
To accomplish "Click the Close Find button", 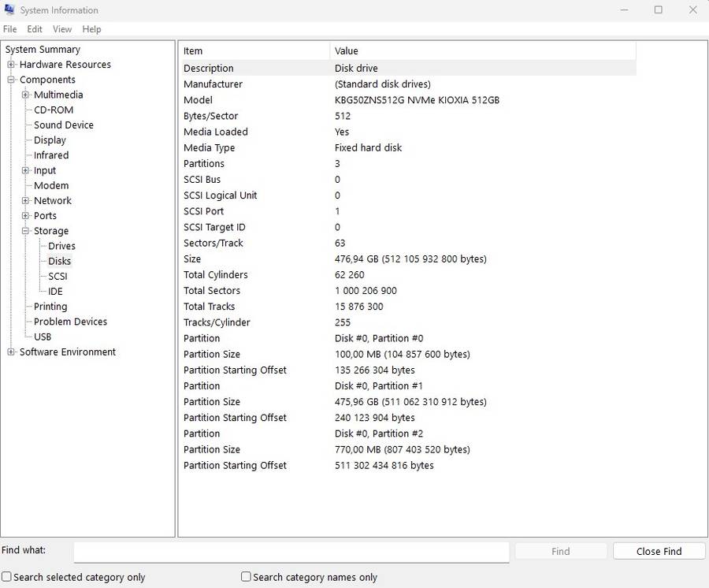I will tap(659, 551).
